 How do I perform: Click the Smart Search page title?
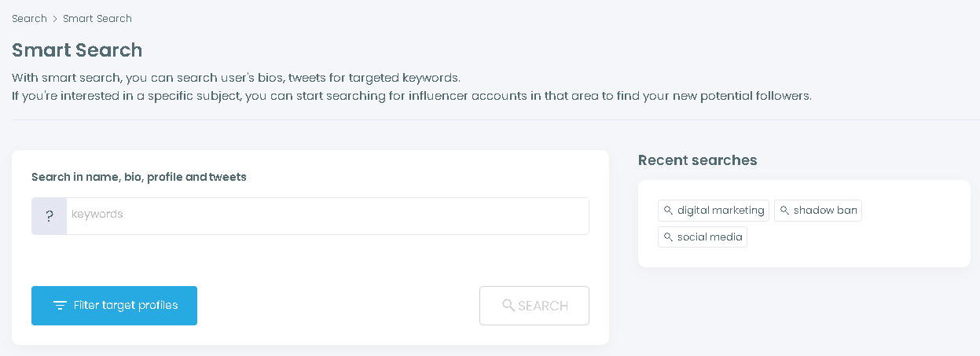click(x=77, y=50)
